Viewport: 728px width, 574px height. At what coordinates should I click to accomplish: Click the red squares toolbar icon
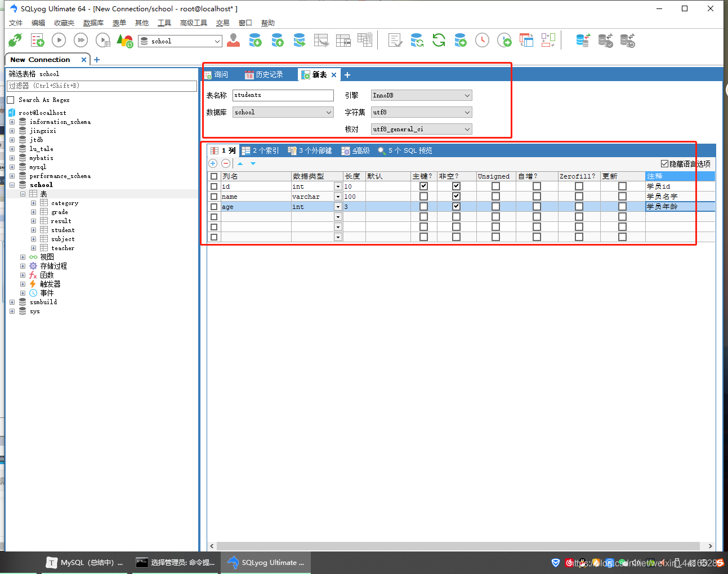coord(548,40)
